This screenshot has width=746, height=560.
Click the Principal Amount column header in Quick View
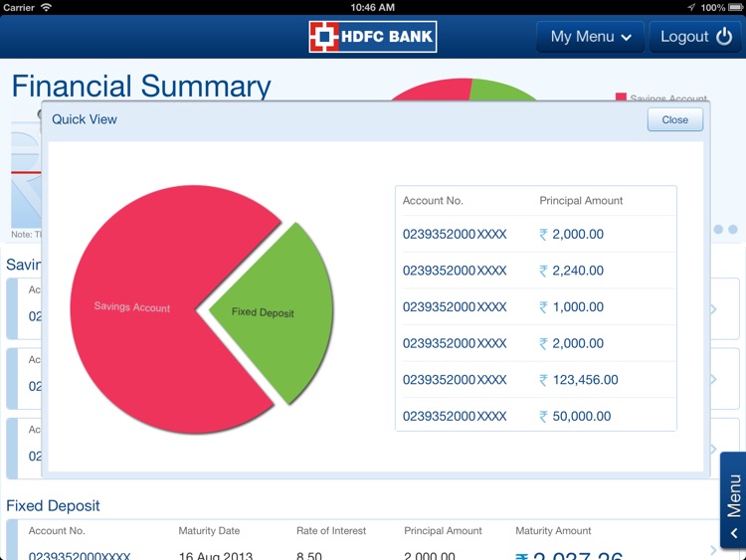[x=581, y=201]
